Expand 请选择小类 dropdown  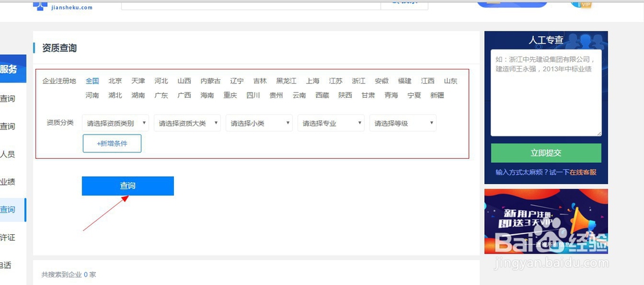[259, 123]
